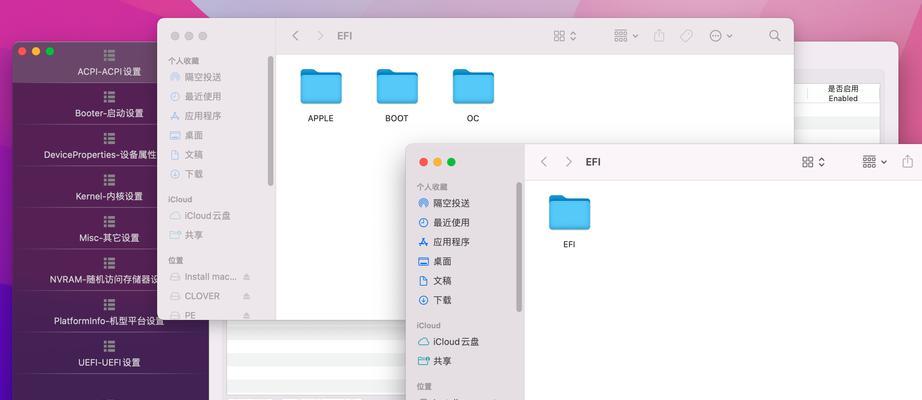
Task: Open Misc-其它设置 section
Action: (109, 229)
